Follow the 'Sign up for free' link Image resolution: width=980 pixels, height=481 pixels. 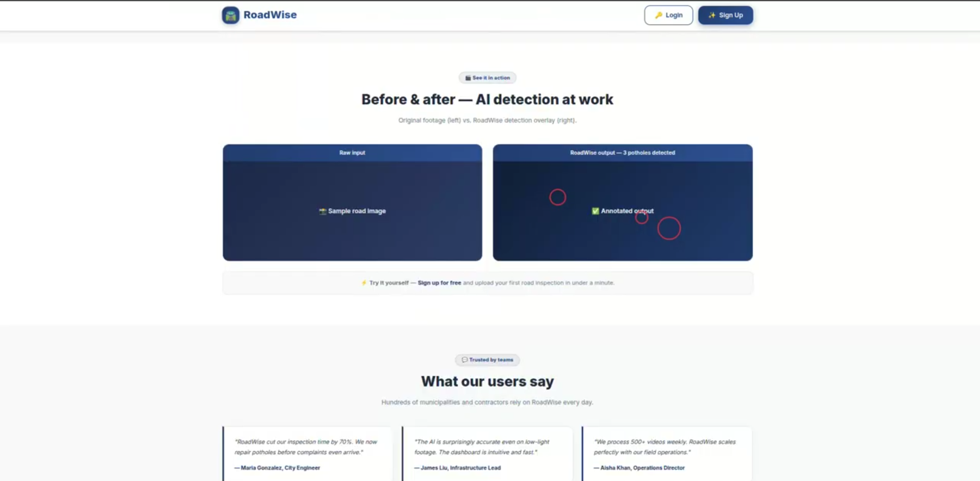point(439,282)
